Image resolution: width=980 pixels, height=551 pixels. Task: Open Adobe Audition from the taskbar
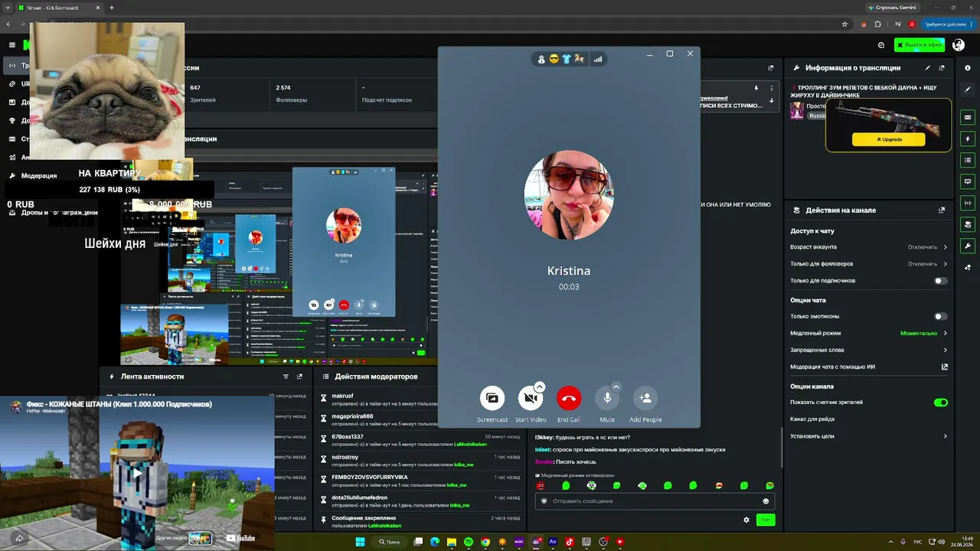[553, 542]
